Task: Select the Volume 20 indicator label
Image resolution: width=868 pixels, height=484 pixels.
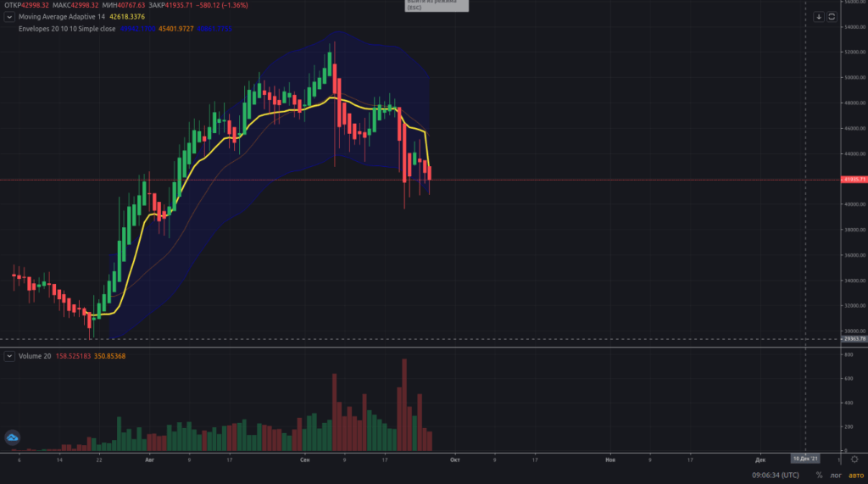Action: point(34,356)
